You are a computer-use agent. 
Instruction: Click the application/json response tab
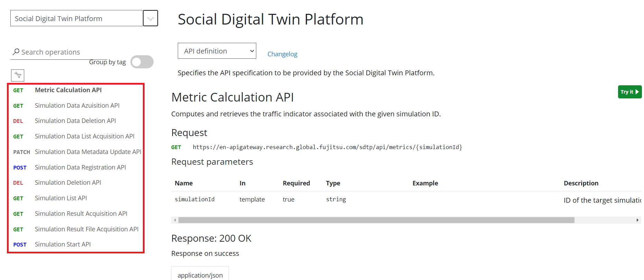[200, 275]
